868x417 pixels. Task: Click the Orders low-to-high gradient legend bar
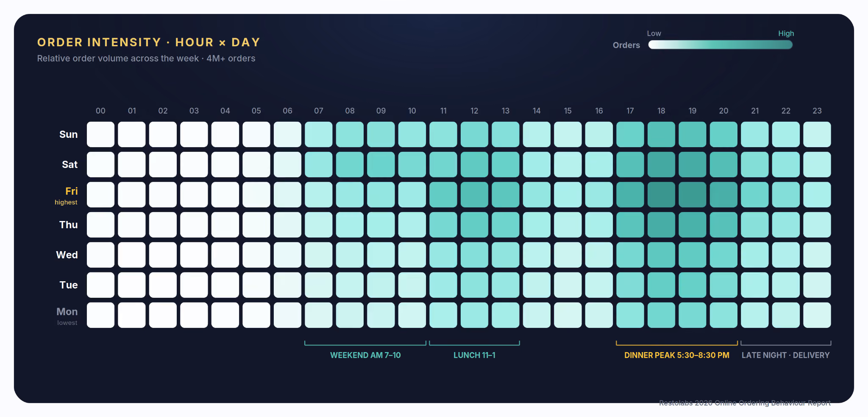coord(720,45)
